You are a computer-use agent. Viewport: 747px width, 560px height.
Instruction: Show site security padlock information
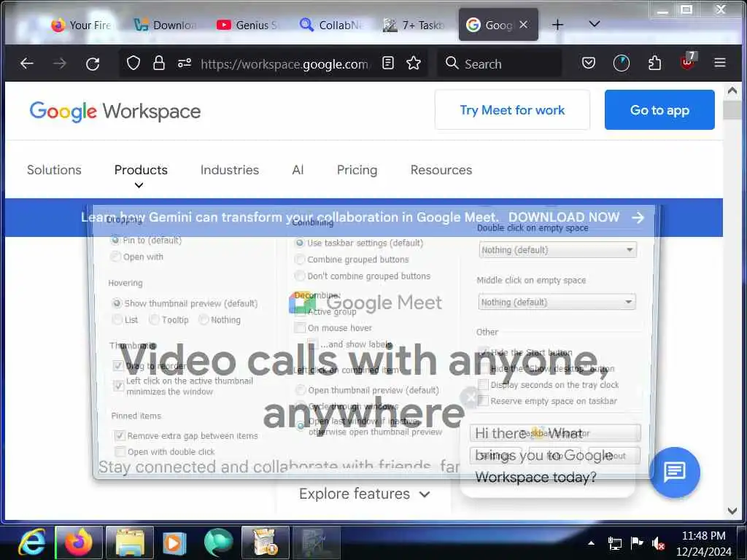click(x=158, y=63)
